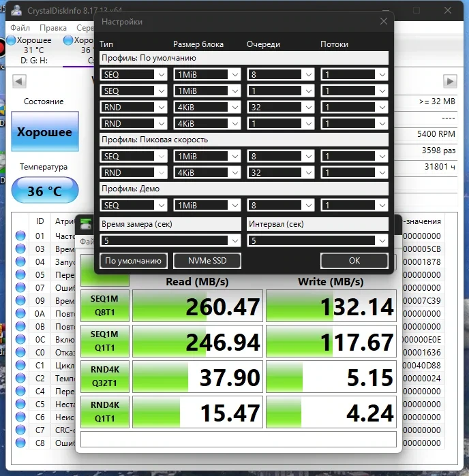The height and width of the screenshot is (476, 469).
Task: Click the blue status circle for attribute C0
Action: click(x=20, y=352)
